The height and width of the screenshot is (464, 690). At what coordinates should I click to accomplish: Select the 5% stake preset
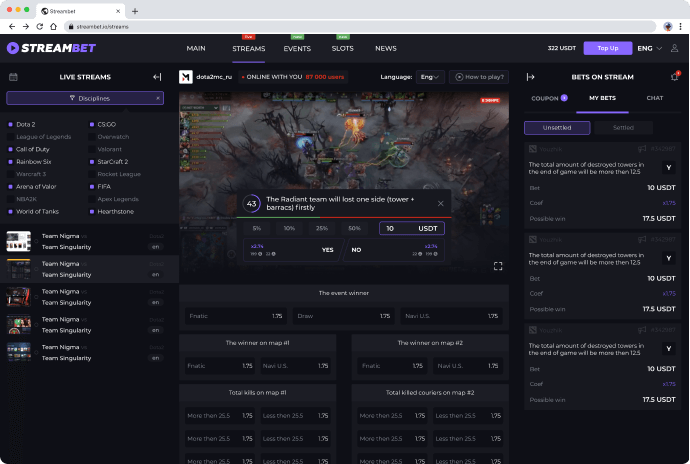pyautogui.click(x=257, y=228)
